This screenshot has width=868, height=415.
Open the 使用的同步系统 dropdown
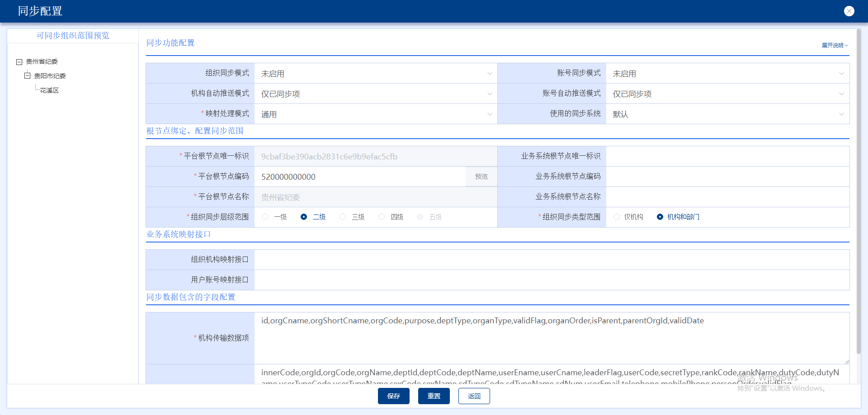727,114
